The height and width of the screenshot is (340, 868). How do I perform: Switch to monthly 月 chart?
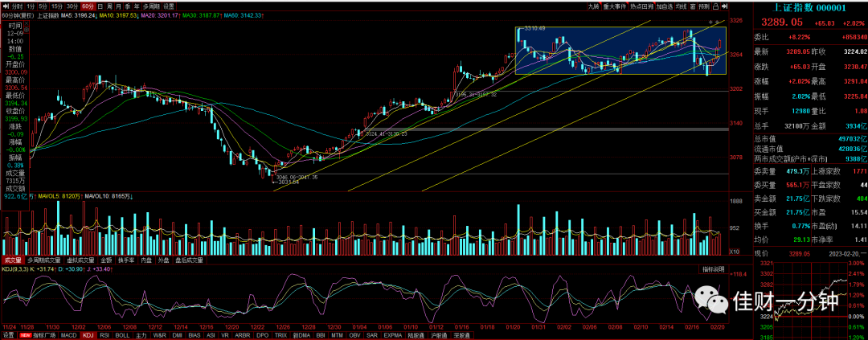click(118, 6)
